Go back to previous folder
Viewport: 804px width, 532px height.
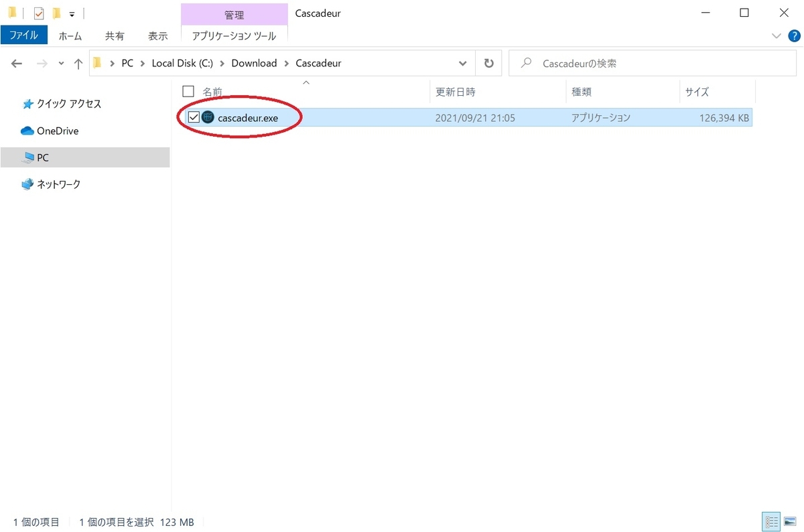(17, 64)
